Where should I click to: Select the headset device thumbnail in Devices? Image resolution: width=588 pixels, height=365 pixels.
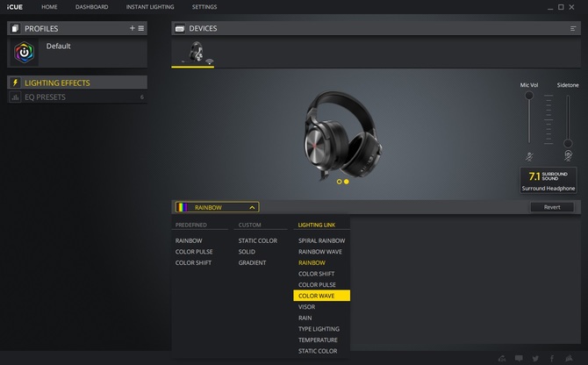(x=193, y=53)
